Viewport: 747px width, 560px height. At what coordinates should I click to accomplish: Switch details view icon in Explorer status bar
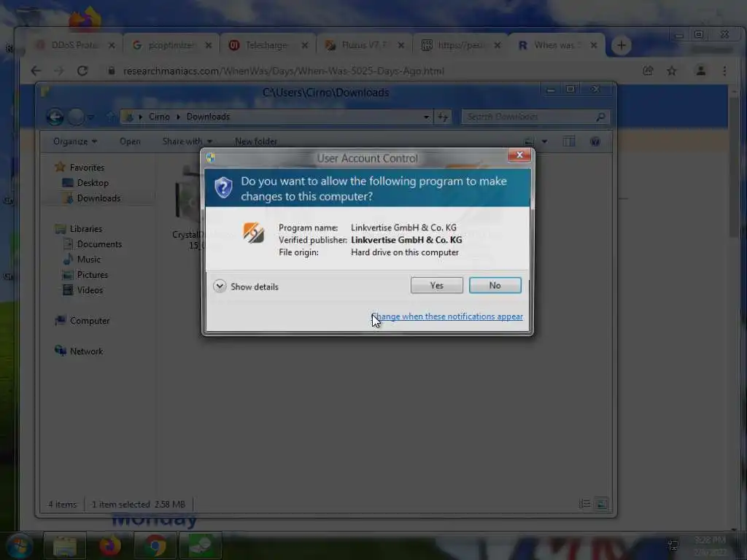click(x=584, y=504)
